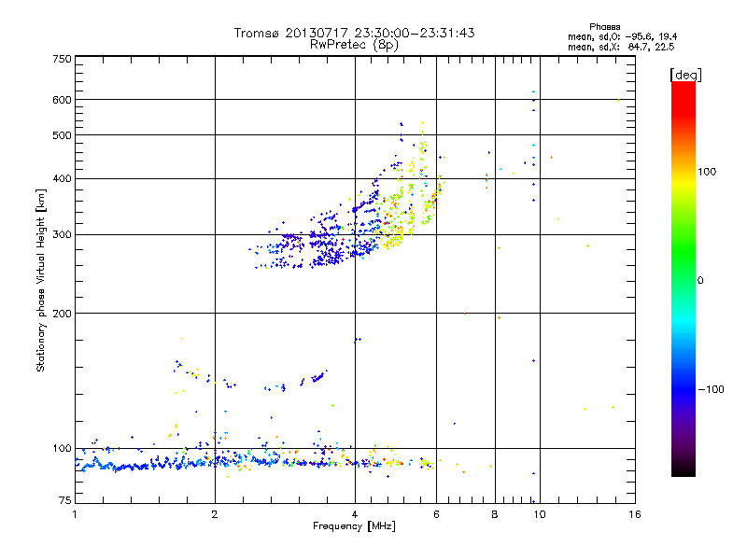
Task: Click the colorbar label '0'
Action: [x=699, y=280]
